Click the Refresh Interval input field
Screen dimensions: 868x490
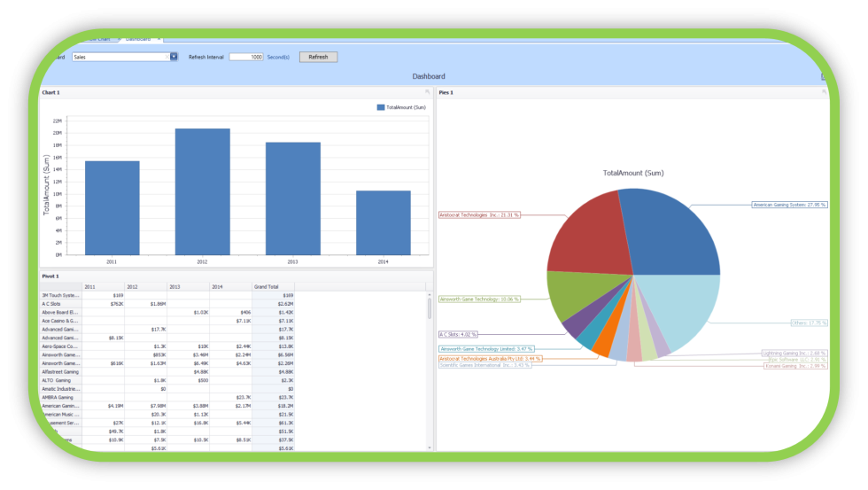[x=245, y=57]
